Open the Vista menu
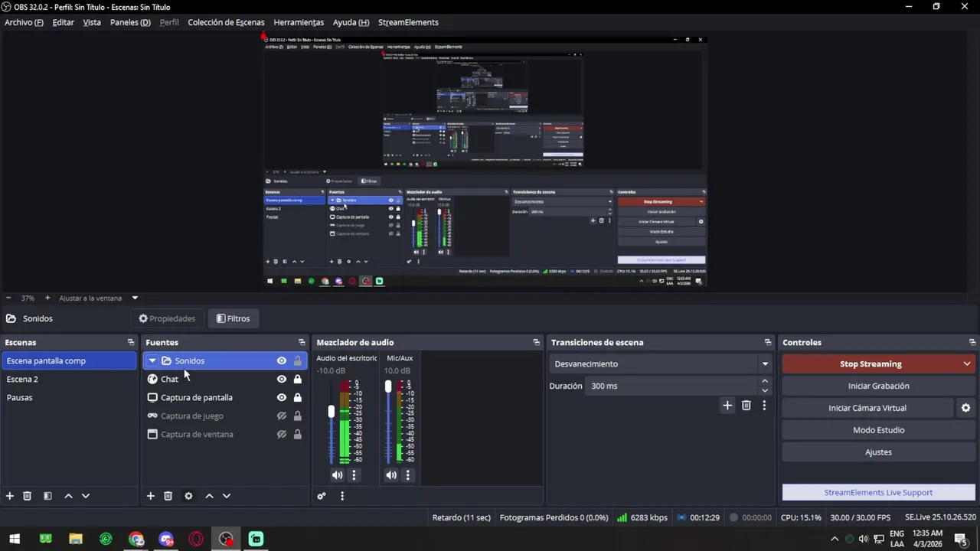Screen dimensions: 980x551 tap(92, 22)
